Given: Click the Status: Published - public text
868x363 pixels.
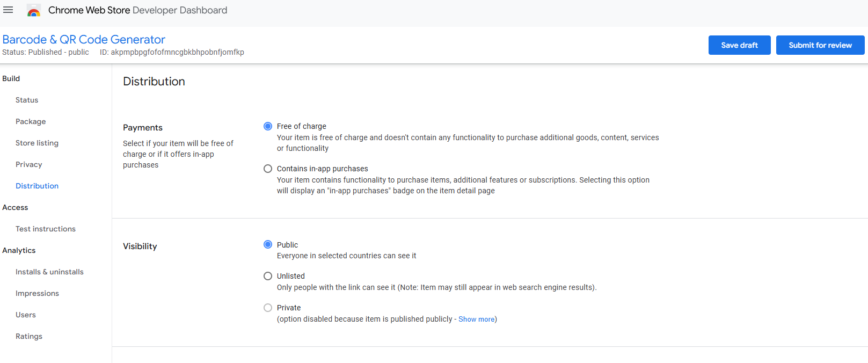Looking at the screenshot, I should point(46,52).
